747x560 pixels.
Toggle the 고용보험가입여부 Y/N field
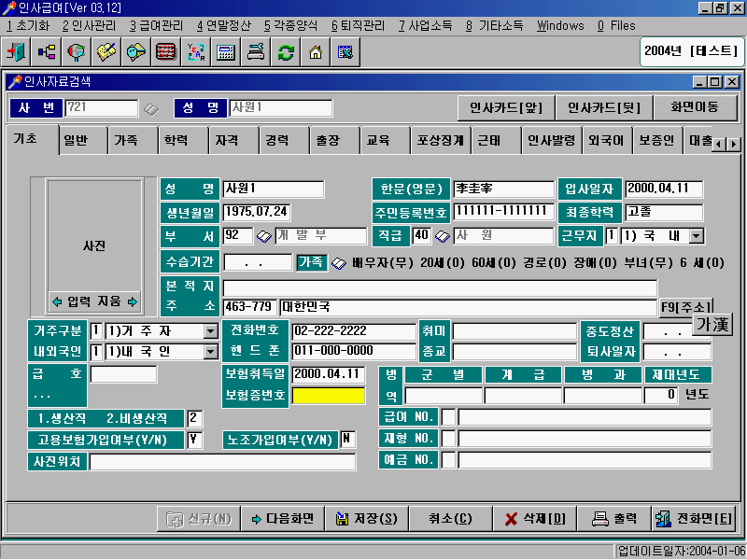pyautogui.click(x=196, y=441)
